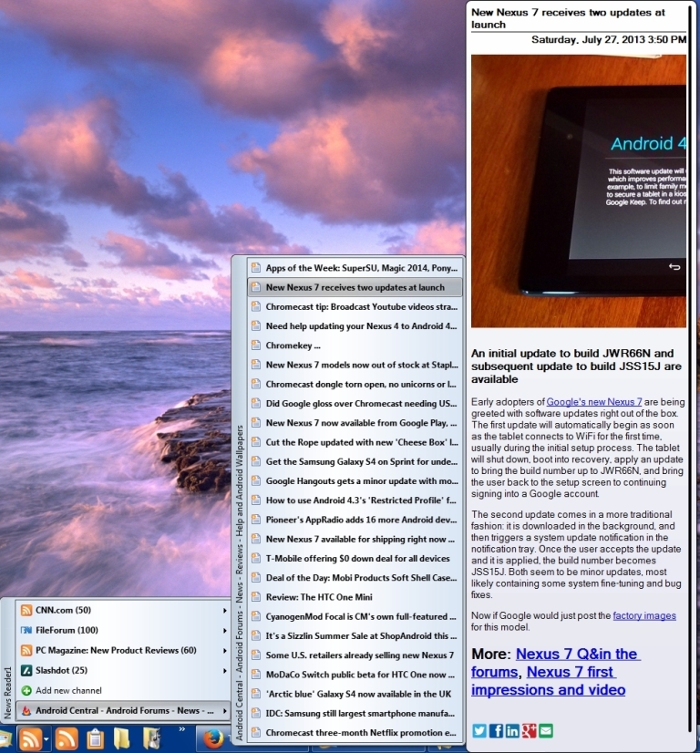This screenshot has height=753, width=700.
Task: Share the article on Twitter
Action: (479, 730)
